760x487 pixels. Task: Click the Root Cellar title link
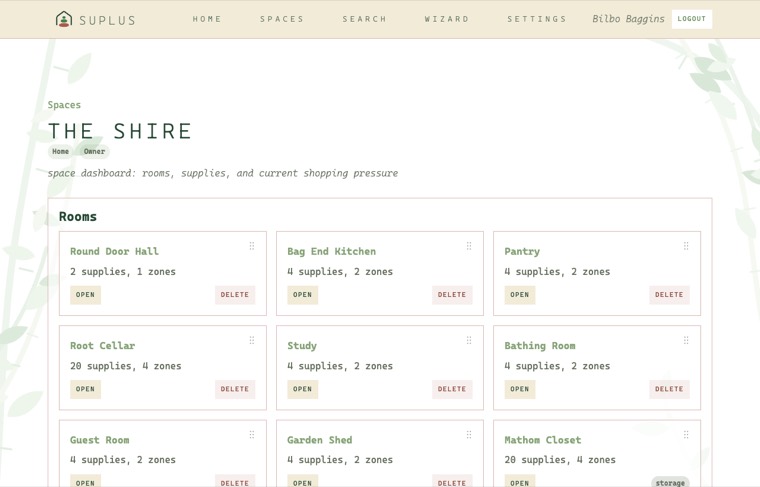tap(103, 346)
